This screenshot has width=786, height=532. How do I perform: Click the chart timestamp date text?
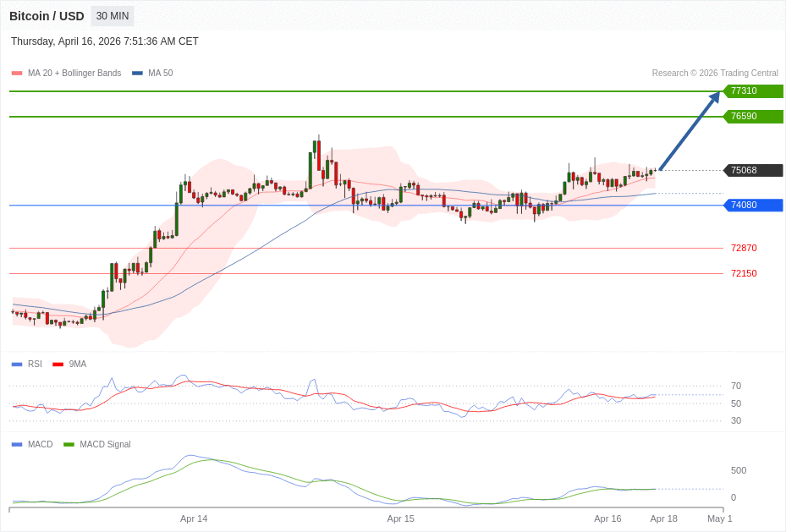point(105,41)
